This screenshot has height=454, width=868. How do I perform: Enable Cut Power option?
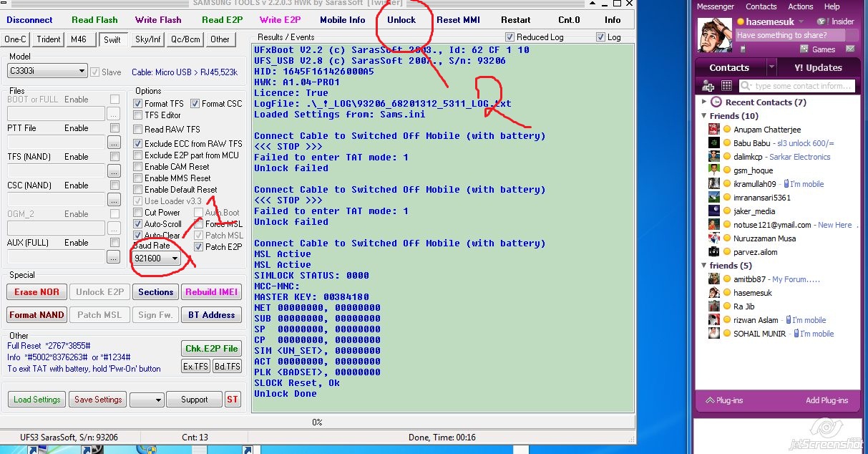tap(138, 213)
